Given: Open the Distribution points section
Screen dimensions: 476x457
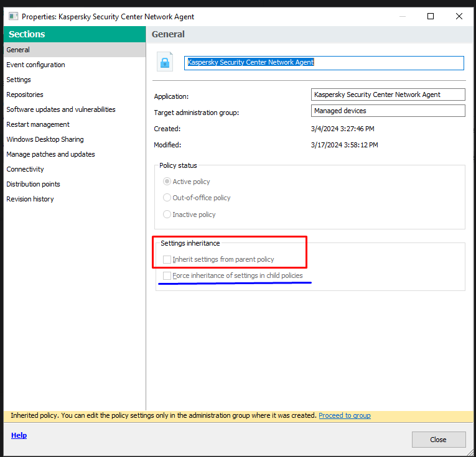Looking at the screenshot, I should coord(75,184).
